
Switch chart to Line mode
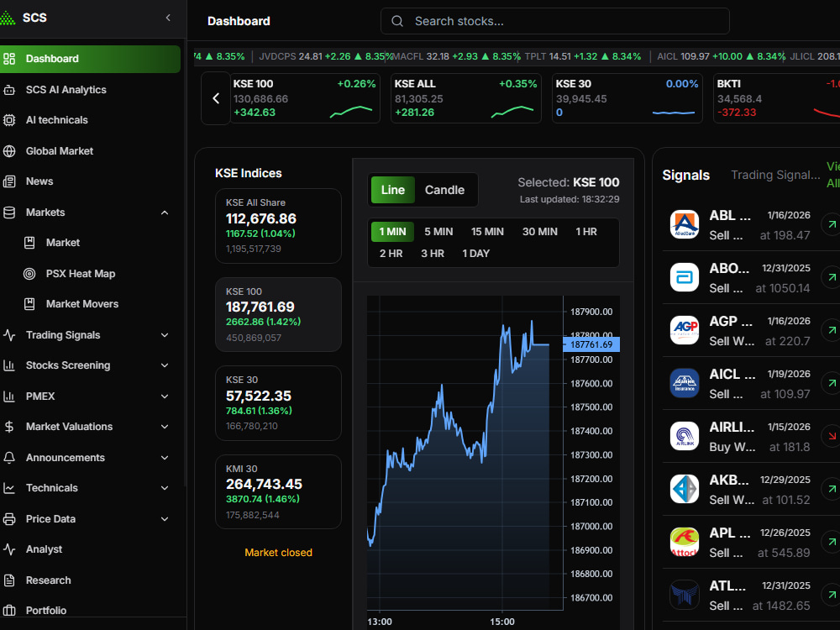point(392,190)
